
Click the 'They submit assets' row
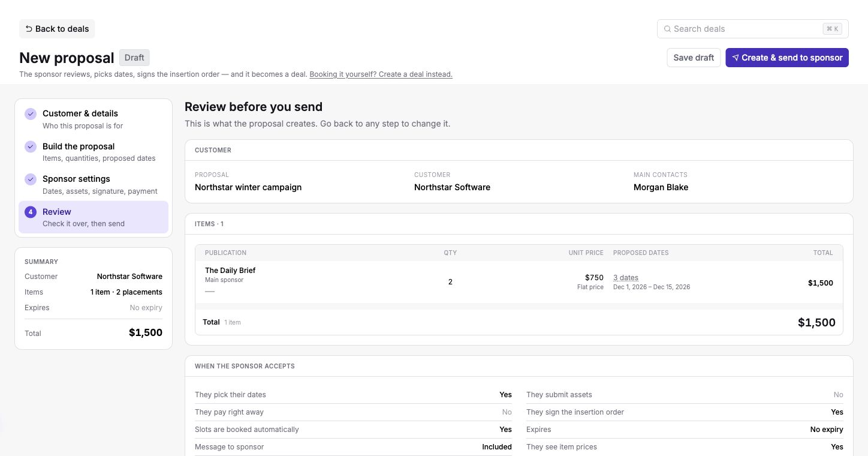coord(685,395)
